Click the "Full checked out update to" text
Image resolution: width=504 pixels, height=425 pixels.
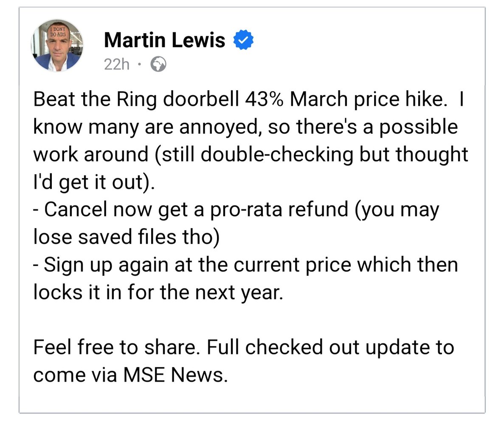[330, 348]
